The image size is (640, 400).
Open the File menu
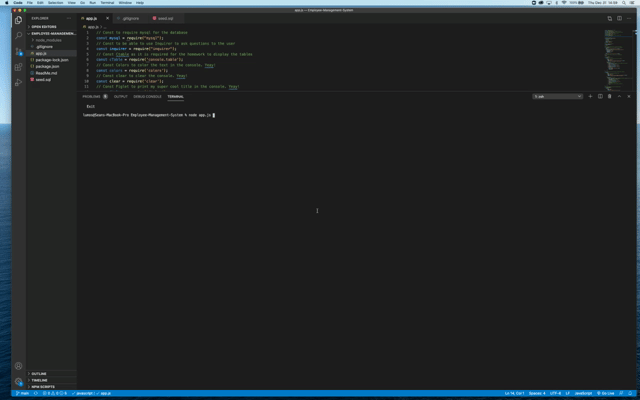(x=30, y=2)
